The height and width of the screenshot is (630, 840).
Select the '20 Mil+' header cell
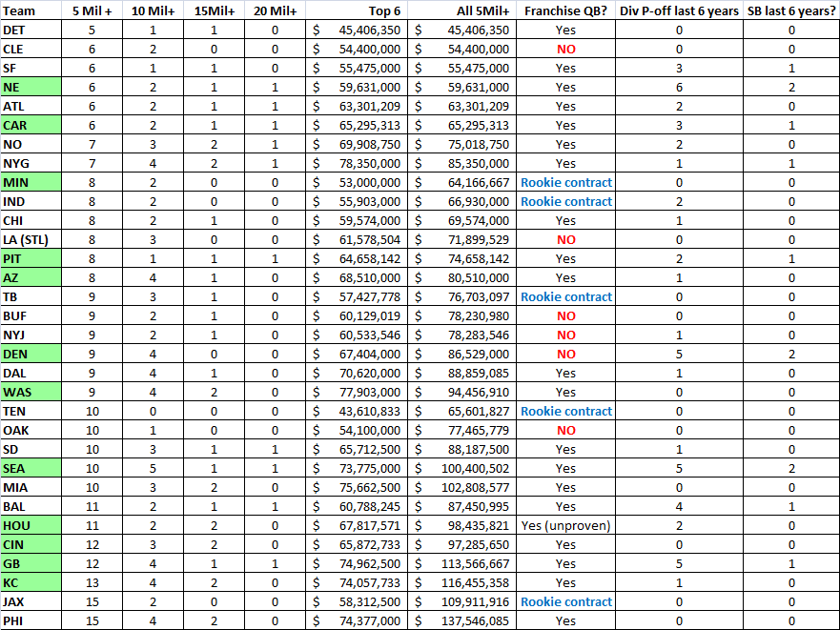point(275,10)
